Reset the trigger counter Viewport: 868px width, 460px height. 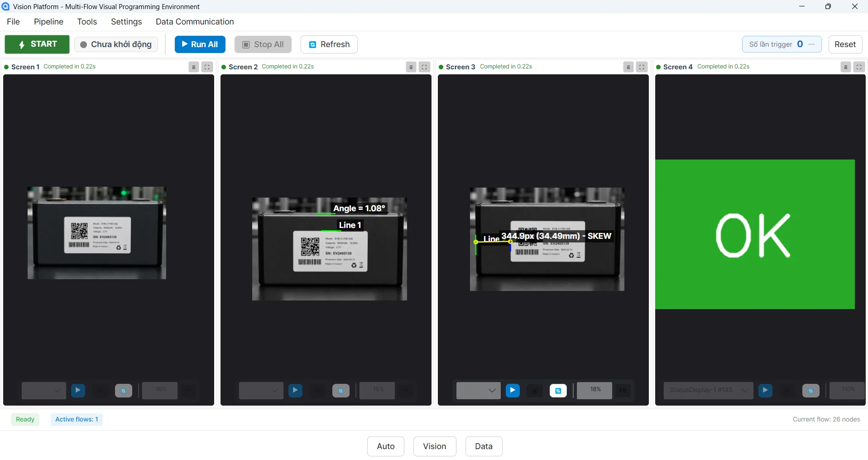coord(845,44)
